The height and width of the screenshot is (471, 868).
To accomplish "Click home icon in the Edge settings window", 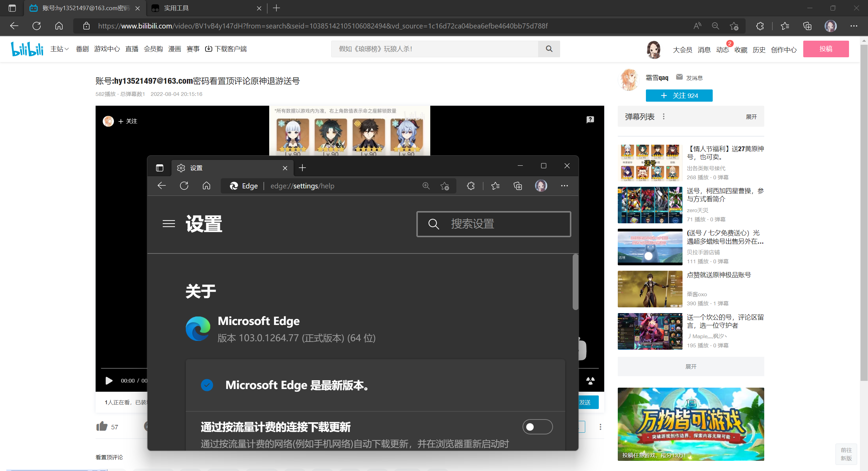I will [x=206, y=186].
